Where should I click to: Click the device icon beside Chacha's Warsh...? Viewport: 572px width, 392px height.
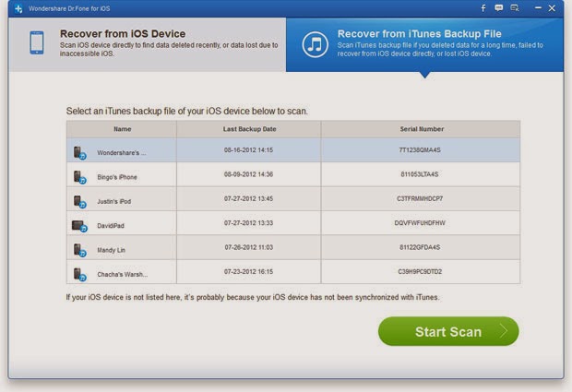tap(79, 275)
